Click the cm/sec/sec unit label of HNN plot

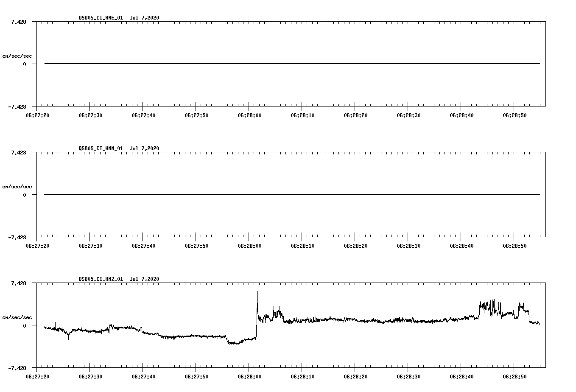(x=17, y=187)
